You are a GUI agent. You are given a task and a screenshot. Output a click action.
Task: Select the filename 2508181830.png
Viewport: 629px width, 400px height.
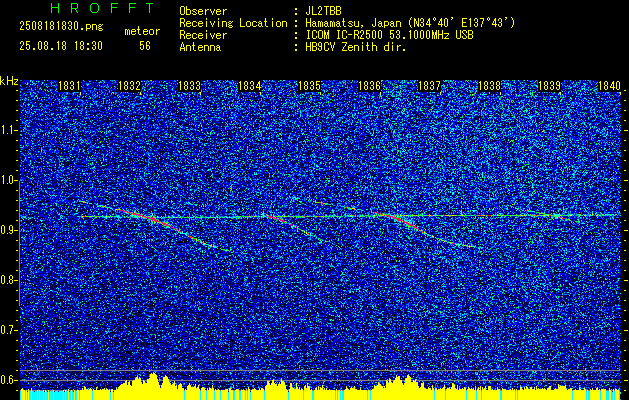coord(61,27)
